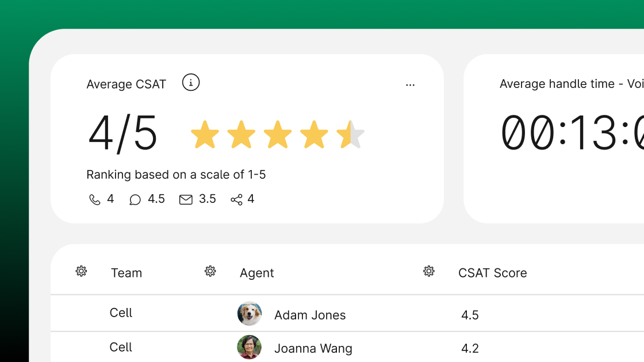Select the 4/5 average CSAT score
644x362 pixels.
click(x=123, y=134)
